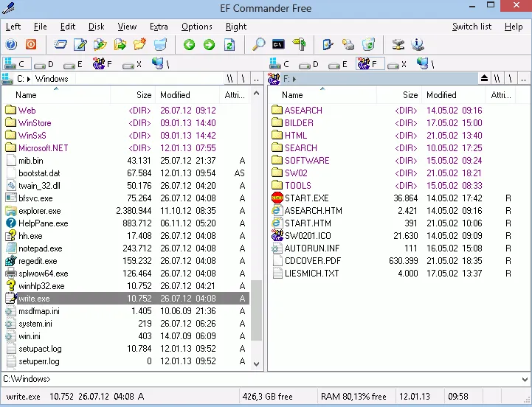
Task: Click the green Forward arrow toolbar icon
Action: [x=209, y=44]
